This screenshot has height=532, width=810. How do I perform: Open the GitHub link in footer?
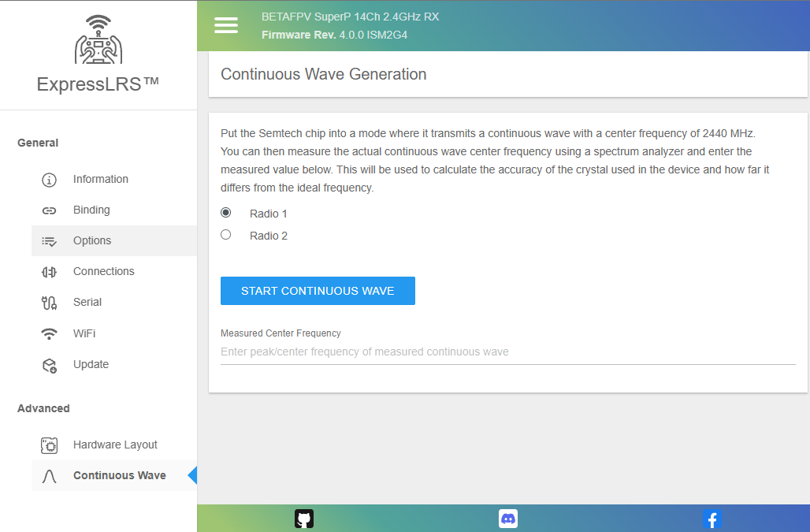(304, 519)
